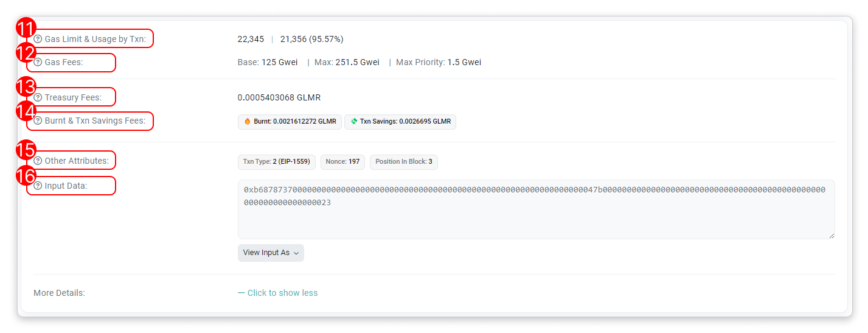Click help icon for Burnt & Txn Savings Fees

(x=38, y=121)
